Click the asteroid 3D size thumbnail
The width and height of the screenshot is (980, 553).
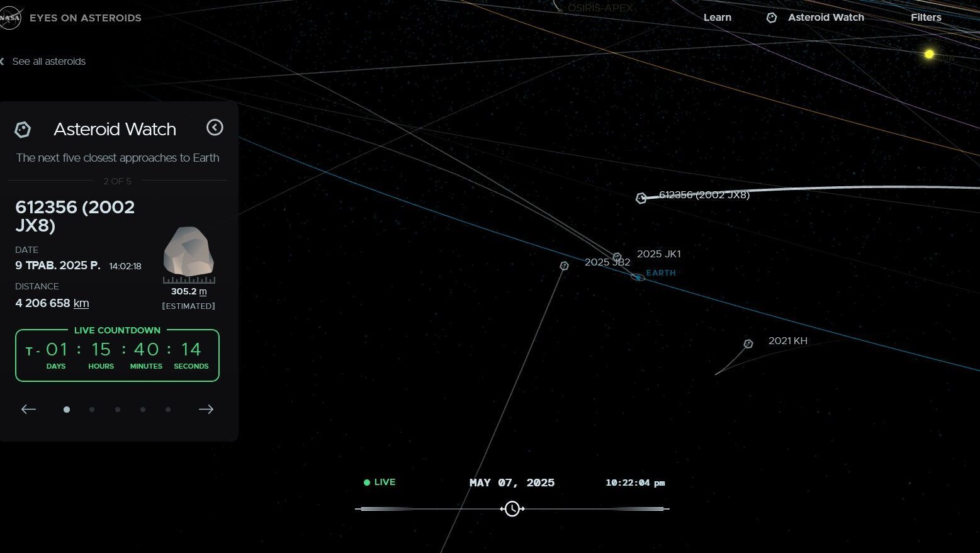coord(188,252)
